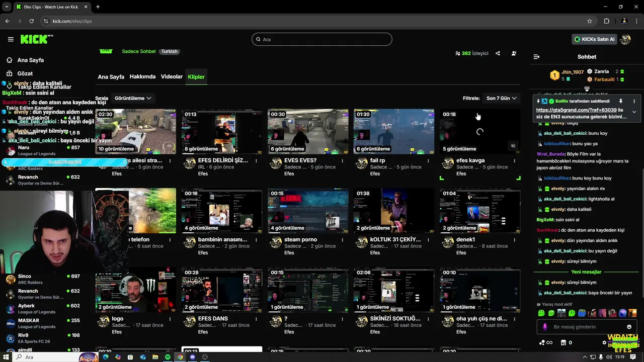Open the share icon next to viewer count
Image resolution: width=644 pixels, height=362 pixels.
click(498, 53)
